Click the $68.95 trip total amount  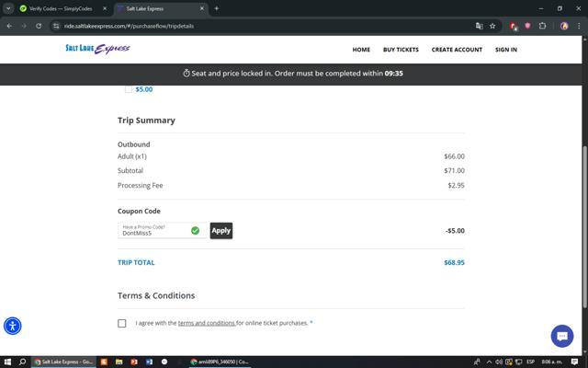[454, 262]
